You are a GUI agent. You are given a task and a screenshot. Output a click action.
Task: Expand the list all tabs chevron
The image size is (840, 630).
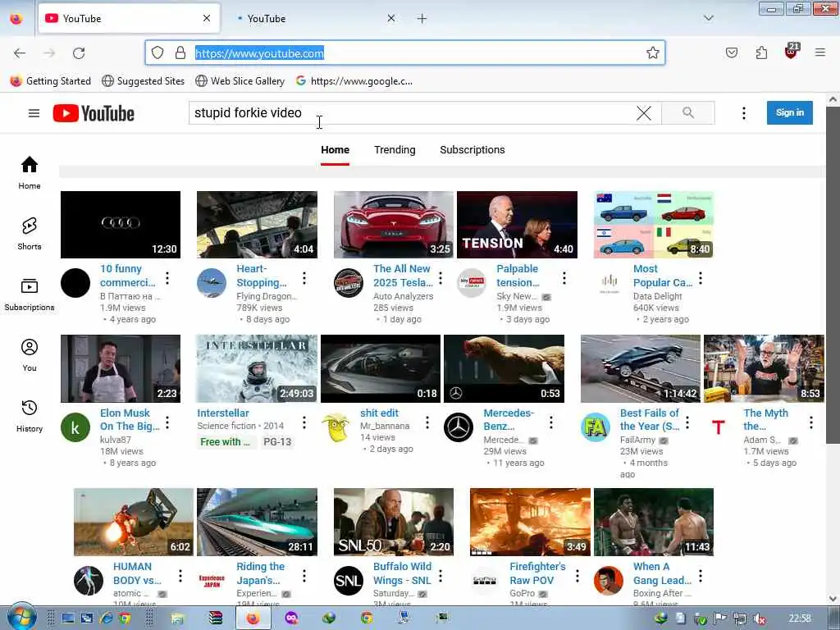tap(709, 18)
